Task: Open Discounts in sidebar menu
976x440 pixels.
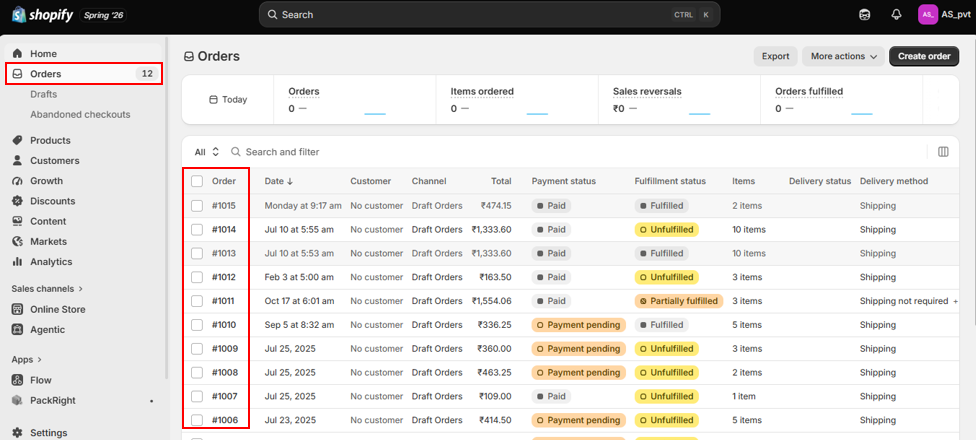Action: 53,201
